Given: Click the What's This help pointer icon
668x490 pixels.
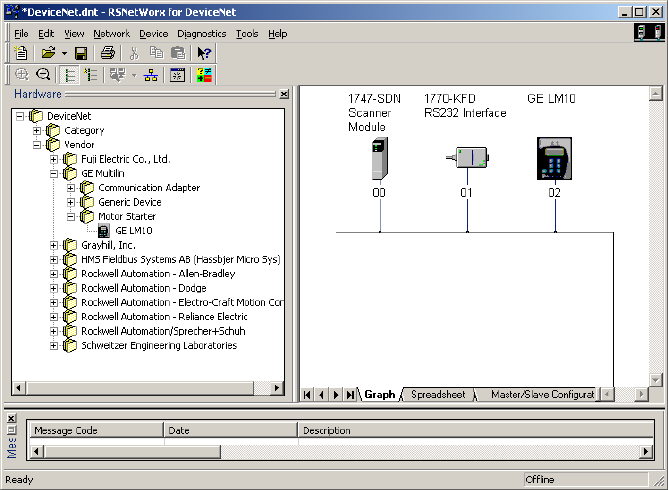Looking at the screenshot, I should tap(204, 53).
